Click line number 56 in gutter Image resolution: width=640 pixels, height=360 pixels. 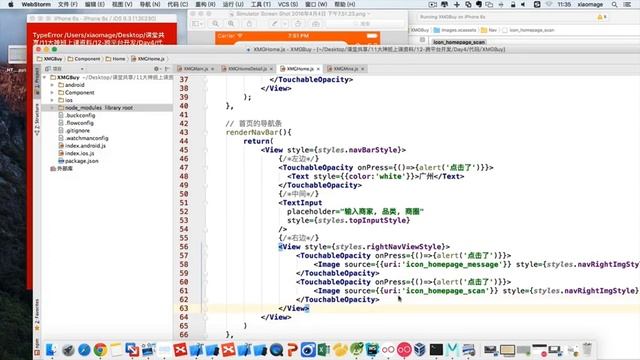pyautogui.click(x=184, y=247)
